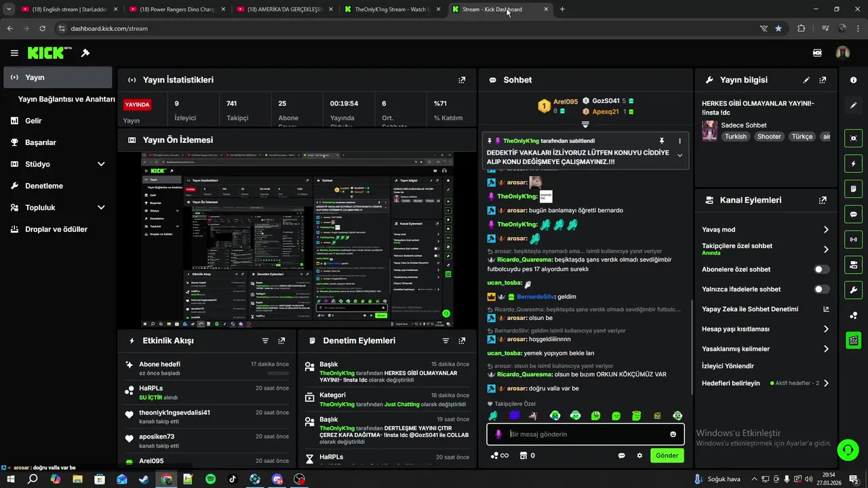Toggle wrench widget in right sidebar
This screenshot has width=868, height=488.
[x=853, y=290]
